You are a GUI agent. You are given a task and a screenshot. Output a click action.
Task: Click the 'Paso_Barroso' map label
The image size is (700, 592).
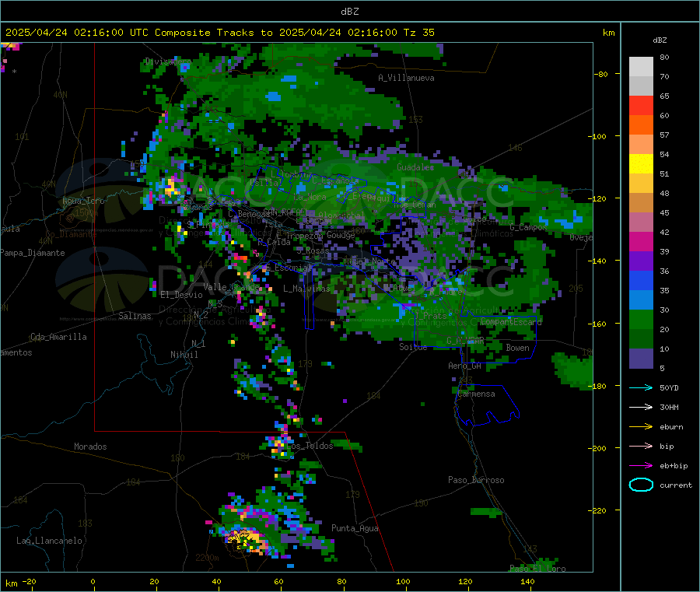476,480
